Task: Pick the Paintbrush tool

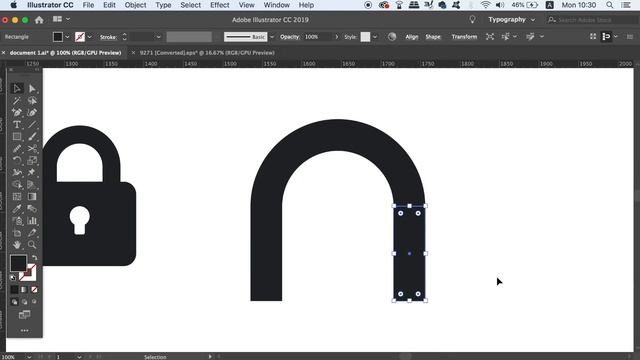Action: 32,137
